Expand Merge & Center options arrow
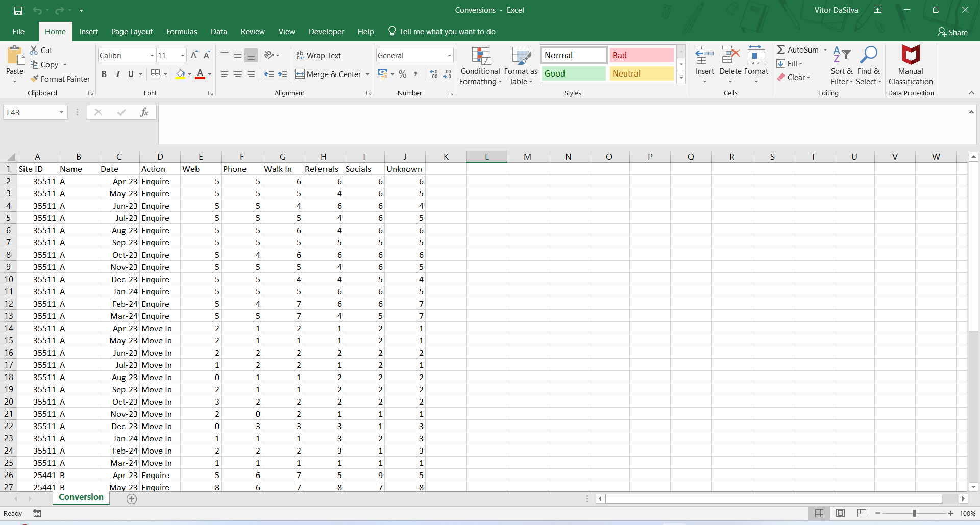Viewport: 980px width, 525px height. (x=367, y=74)
